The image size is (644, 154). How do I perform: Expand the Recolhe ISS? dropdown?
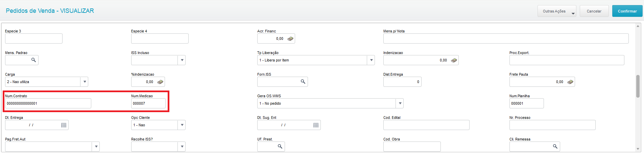(x=182, y=147)
